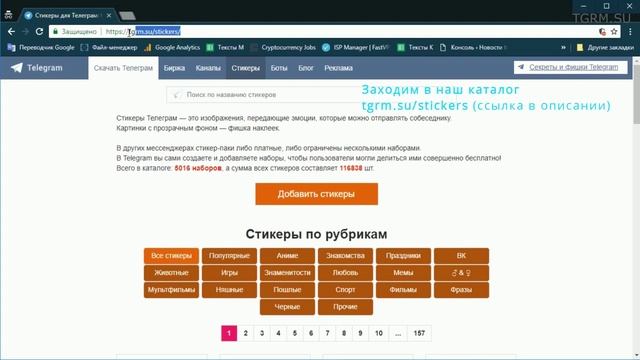Select Прочие category
The width and height of the screenshot is (640, 360).
pos(345,307)
